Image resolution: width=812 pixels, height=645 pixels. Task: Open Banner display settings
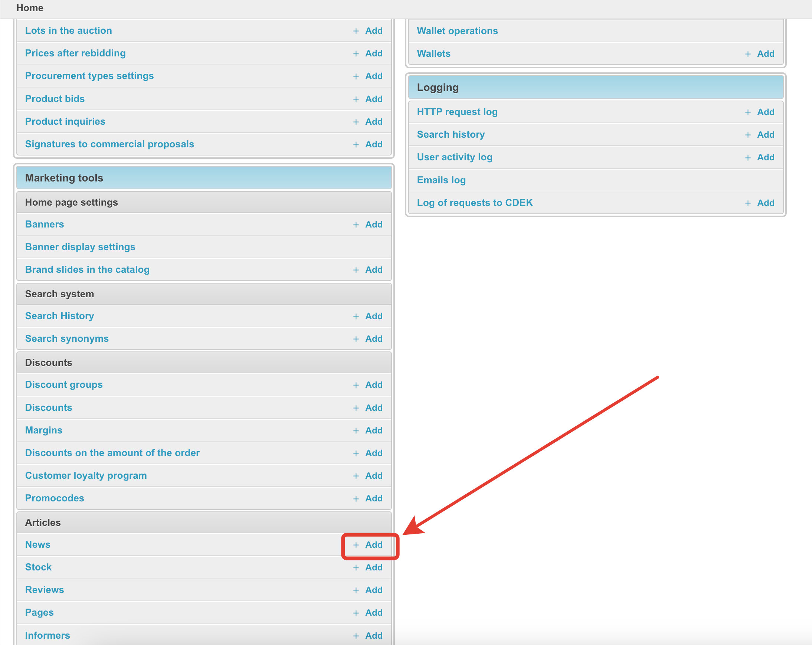pos(80,247)
